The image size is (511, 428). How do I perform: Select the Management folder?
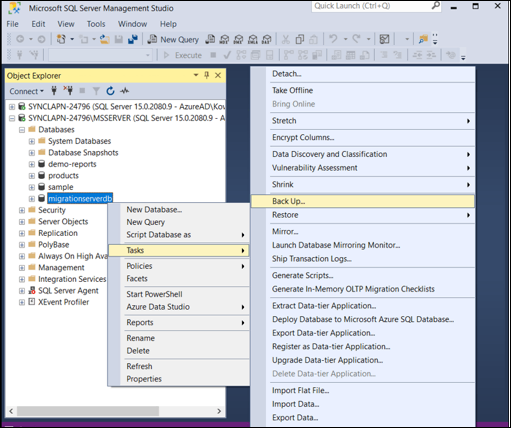(61, 268)
